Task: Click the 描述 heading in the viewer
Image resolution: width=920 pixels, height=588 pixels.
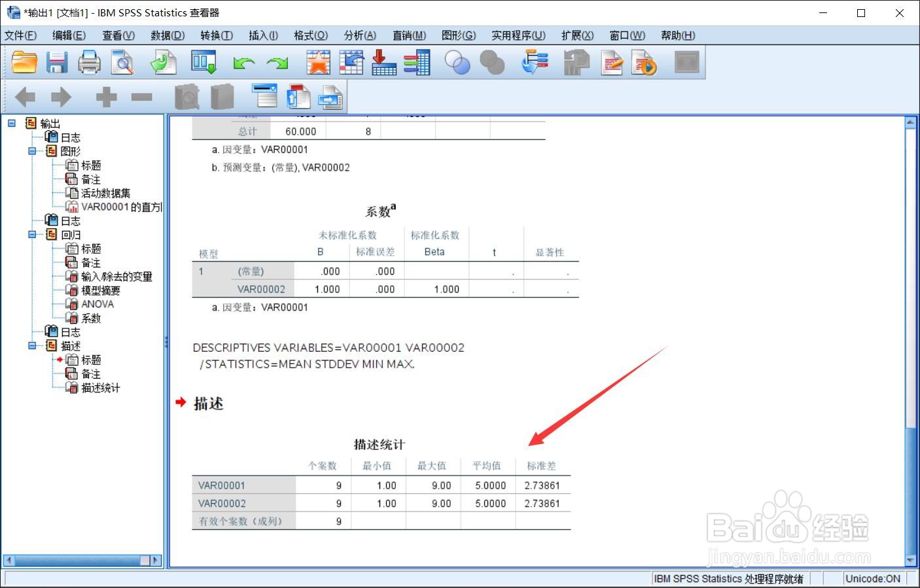Action: pos(209,404)
